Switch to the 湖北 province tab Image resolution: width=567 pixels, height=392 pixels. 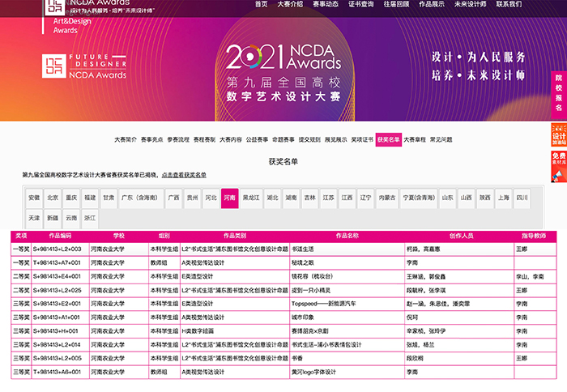click(x=273, y=198)
